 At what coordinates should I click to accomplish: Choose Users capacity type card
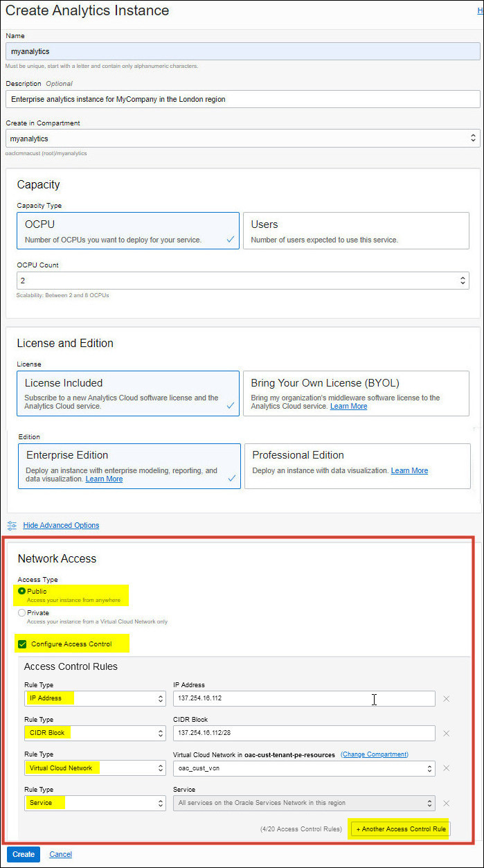coord(356,231)
